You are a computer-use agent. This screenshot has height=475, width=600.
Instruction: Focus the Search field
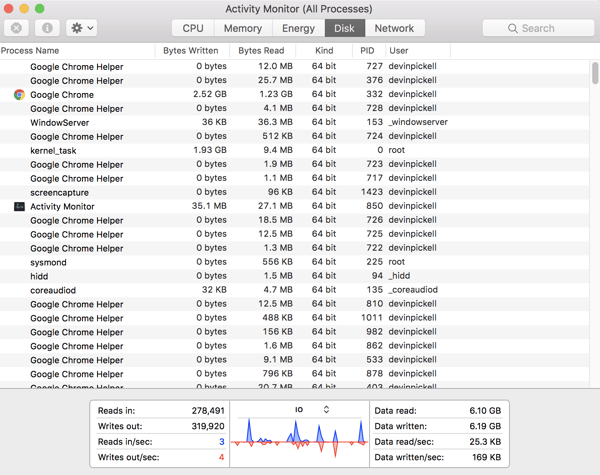[x=538, y=28]
